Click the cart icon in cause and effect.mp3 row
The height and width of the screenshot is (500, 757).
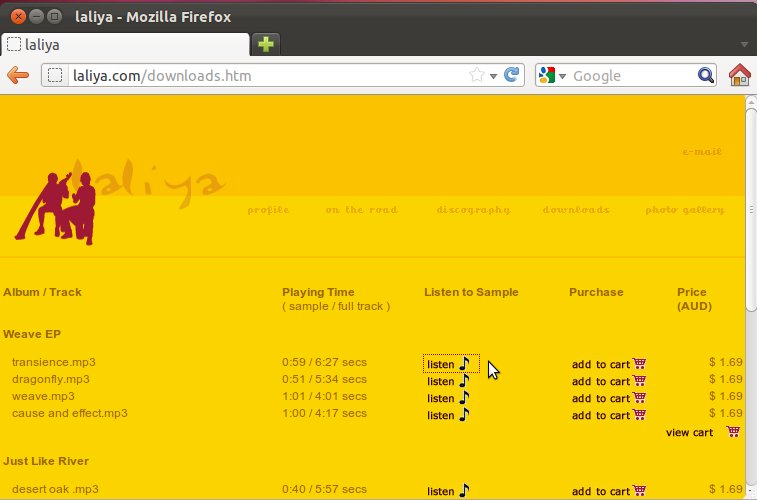pos(639,414)
